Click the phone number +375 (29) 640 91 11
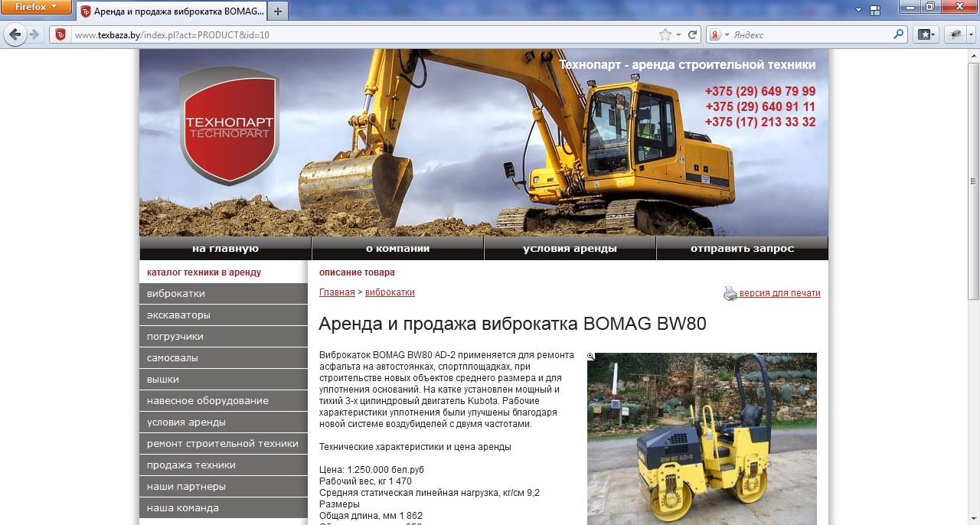This screenshot has height=525, width=980. (760, 107)
